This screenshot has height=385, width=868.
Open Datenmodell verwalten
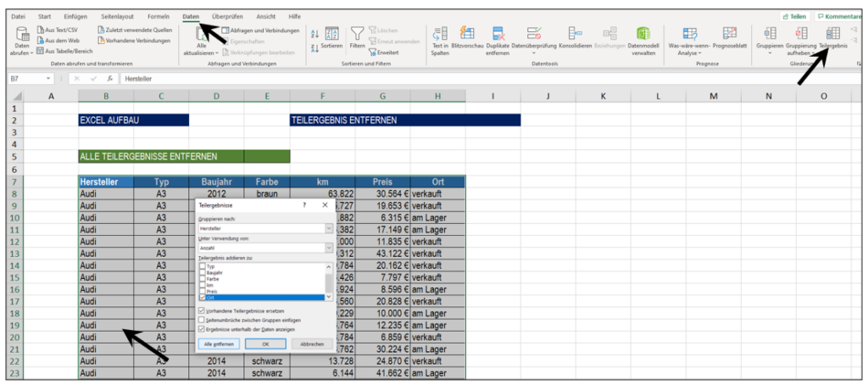click(x=643, y=41)
